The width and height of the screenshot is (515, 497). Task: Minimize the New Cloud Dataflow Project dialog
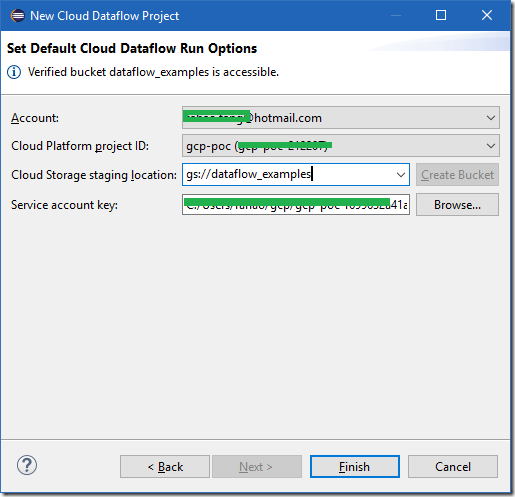[x=396, y=15]
